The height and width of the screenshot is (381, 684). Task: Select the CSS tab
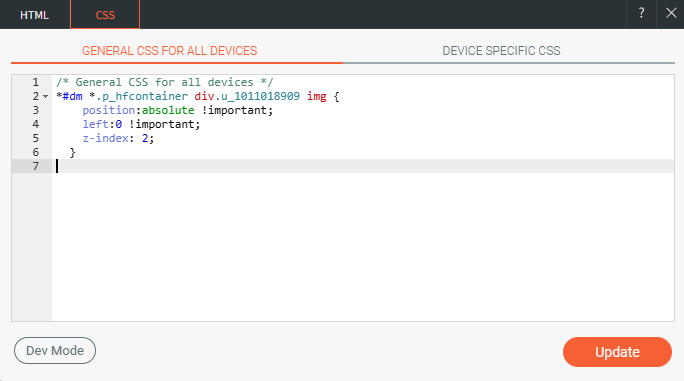[105, 15]
